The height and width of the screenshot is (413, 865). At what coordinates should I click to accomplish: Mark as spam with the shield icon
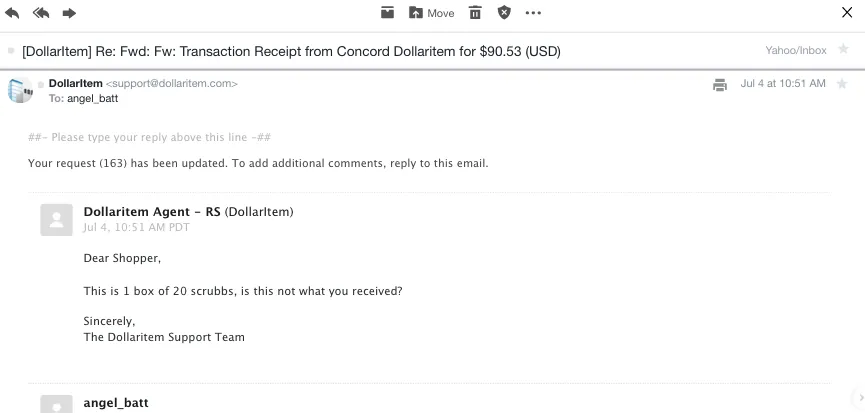pyautogui.click(x=504, y=13)
